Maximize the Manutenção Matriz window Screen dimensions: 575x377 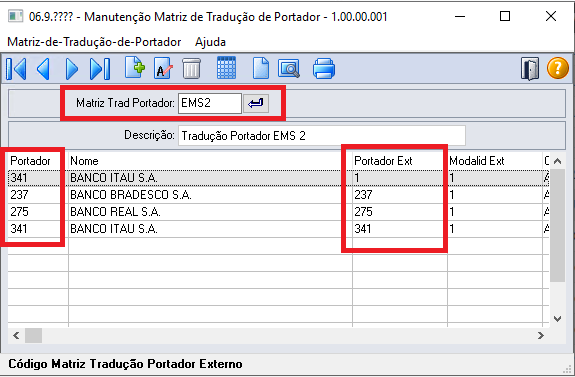coord(505,17)
